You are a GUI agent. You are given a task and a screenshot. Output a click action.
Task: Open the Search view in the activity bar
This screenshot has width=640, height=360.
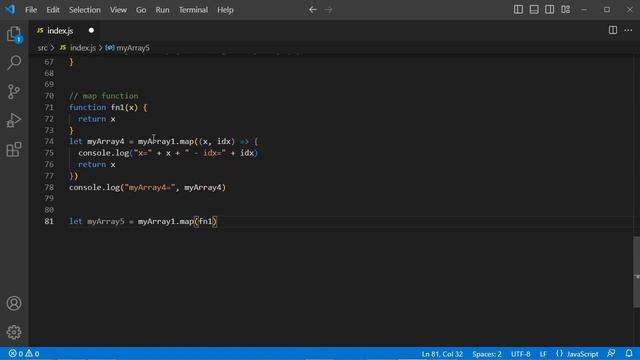(14, 62)
